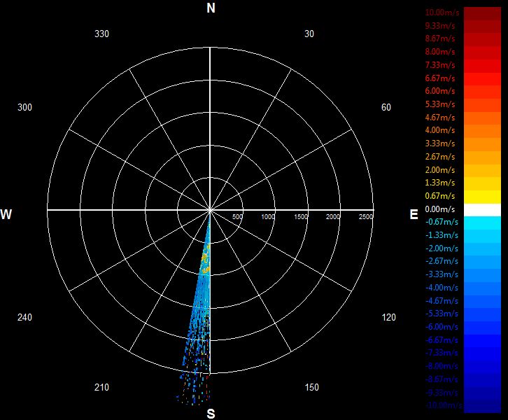Click the 4.00m/s legend label
The width and height of the screenshot is (508, 420).
[x=440, y=130]
